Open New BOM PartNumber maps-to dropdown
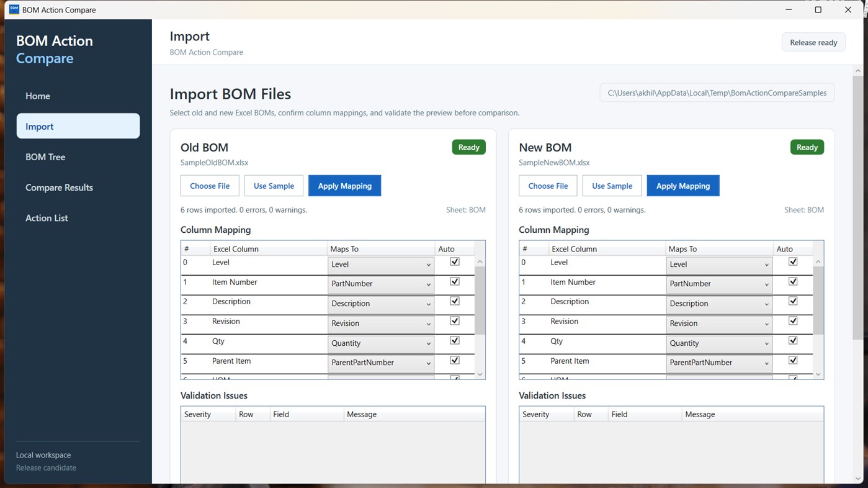Image resolution: width=868 pixels, height=488 pixels. coord(719,284)
